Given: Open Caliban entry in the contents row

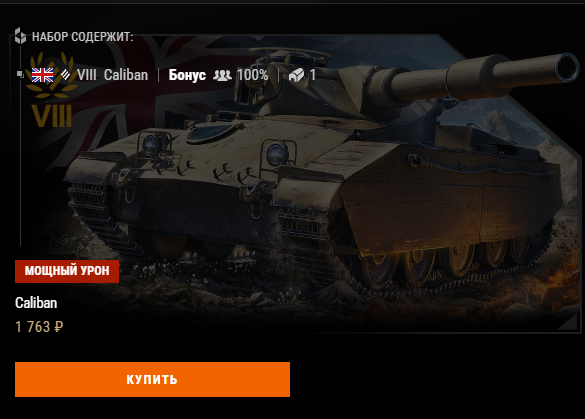Looking at the screenshot, I should pos(126,75).
